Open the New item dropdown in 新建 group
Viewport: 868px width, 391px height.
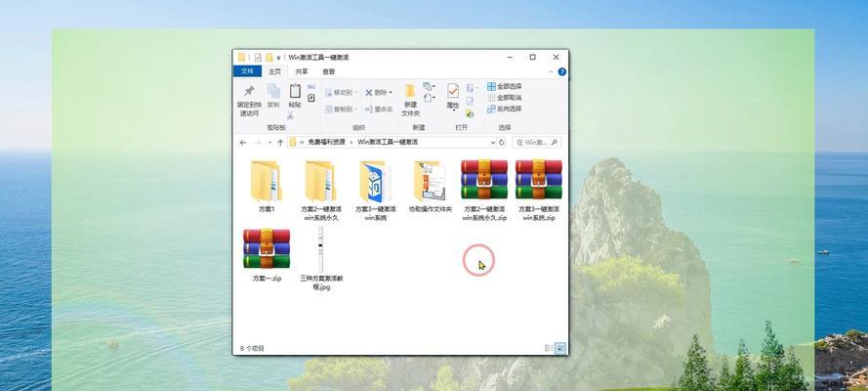(x=429, y=87)
